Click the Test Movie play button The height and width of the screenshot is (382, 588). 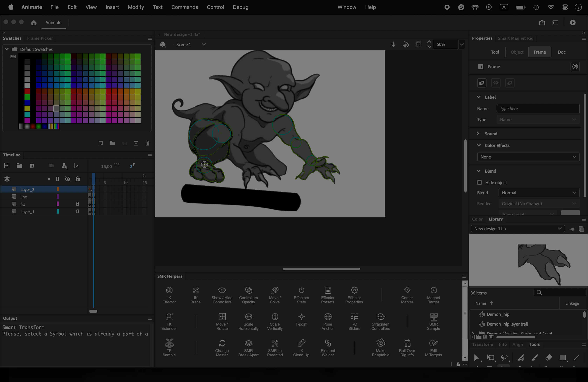(573, 23)
